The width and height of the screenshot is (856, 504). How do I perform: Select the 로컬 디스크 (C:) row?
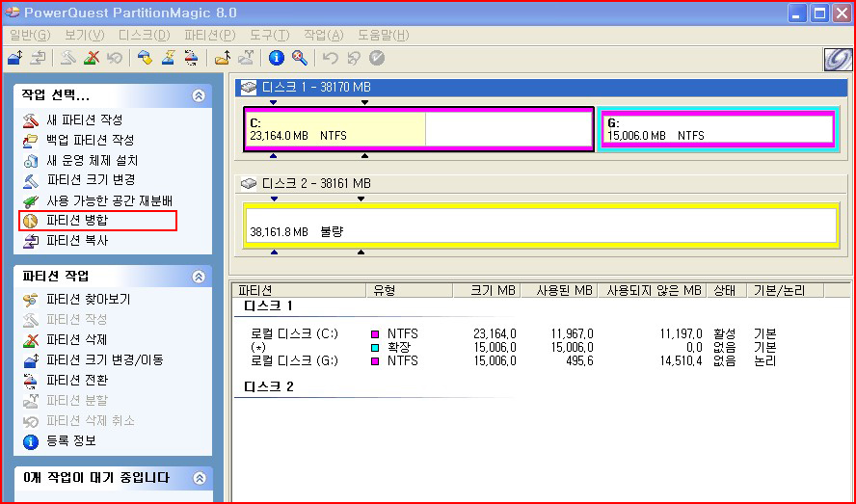pyautogui.click(x=513, y=333)
